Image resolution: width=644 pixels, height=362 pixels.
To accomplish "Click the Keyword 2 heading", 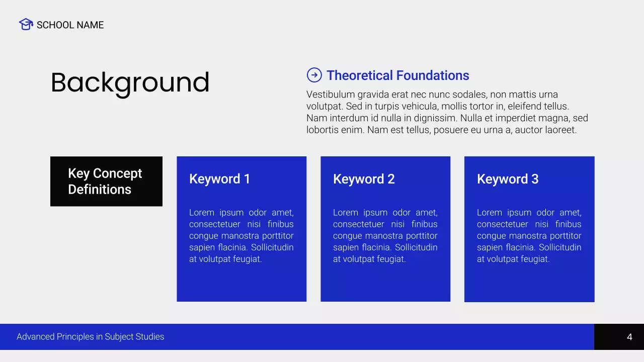I will coord(364,179).
